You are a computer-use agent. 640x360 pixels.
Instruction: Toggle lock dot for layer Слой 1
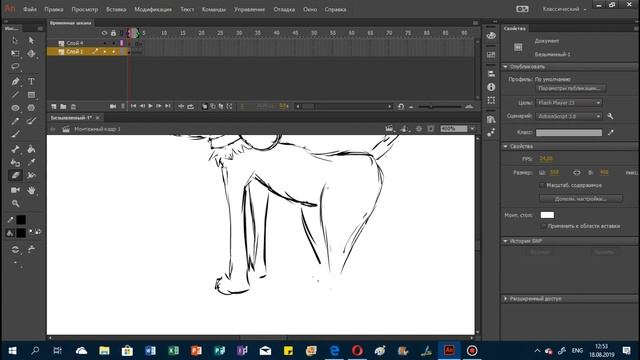pyautogui.click(x=113, y=52)
